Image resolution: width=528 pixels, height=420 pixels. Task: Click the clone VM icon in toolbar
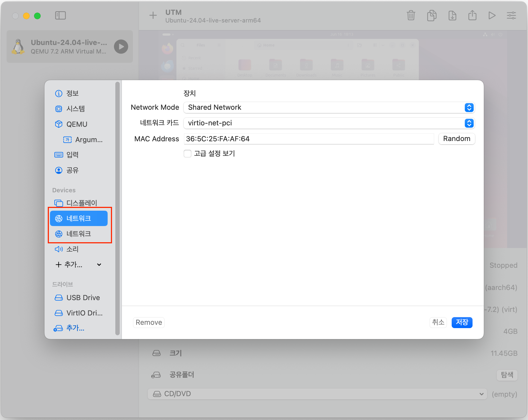[x=432, y=16]
